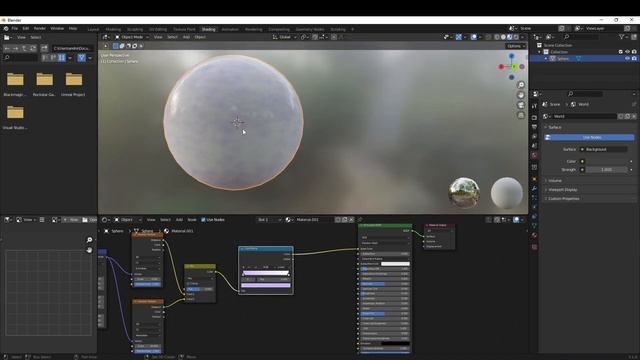Hide Sphere in viewport via eye icon
This screenshot has height=360, width=640.
click(x=627, y=58)
